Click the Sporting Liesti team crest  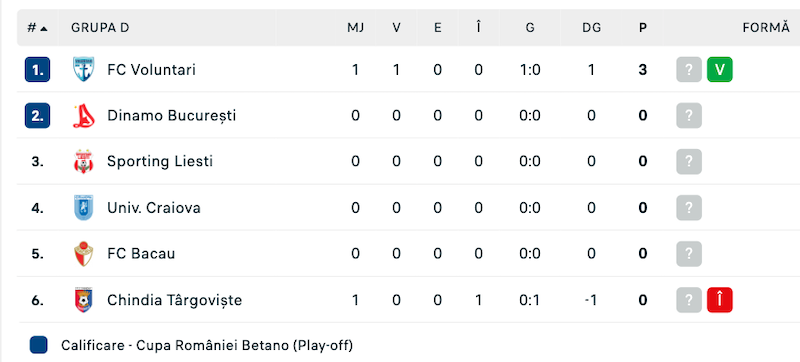[83, 162]
